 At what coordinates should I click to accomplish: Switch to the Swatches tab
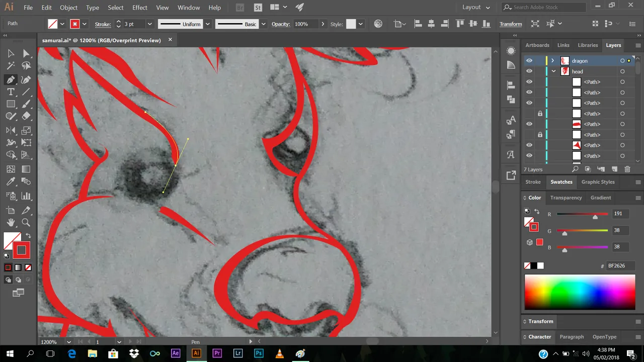(x=561, y=182)
